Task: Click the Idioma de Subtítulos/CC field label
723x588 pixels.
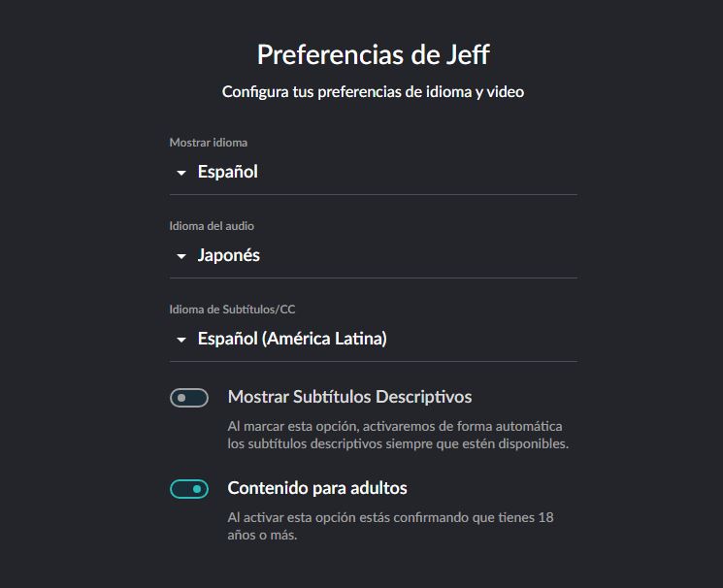Action: point(232,310)
